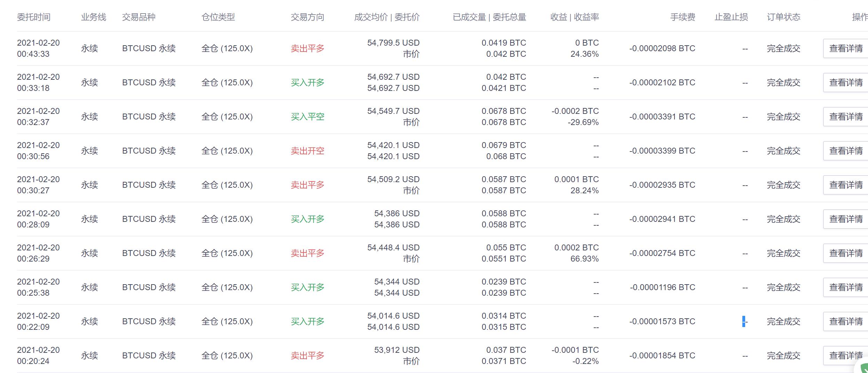The height and width of the screenshot is (373, 868).
Task: Click 查看详情 on the 00:26:29 order
Action: coord(846,253)
